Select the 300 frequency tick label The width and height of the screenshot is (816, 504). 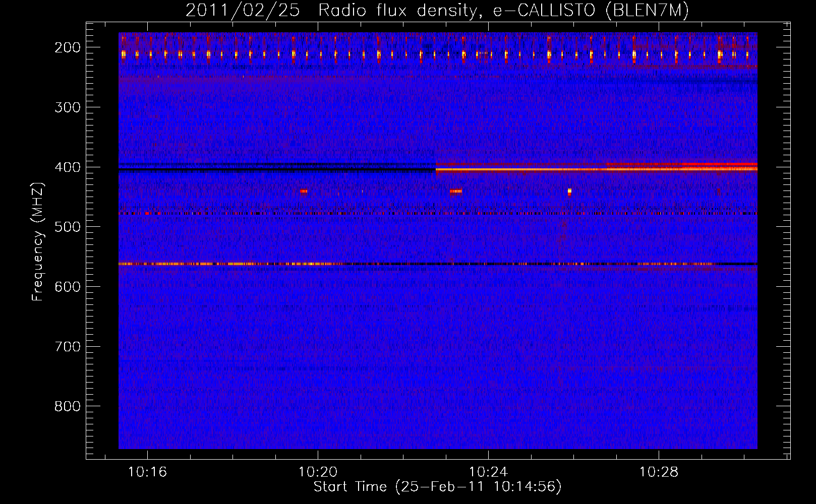point(67,107)
